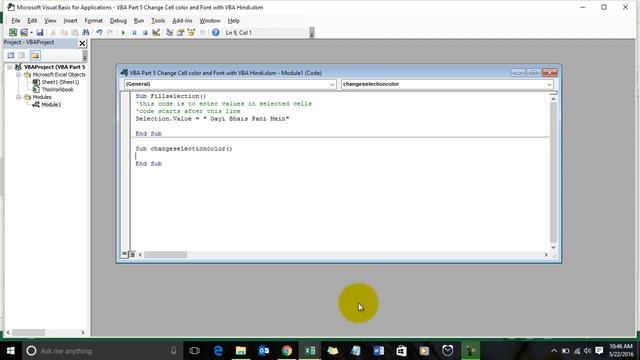Select Module1 in the project tree
The width and height of the screenshot is (640, 360).
[x=51, y=104]
